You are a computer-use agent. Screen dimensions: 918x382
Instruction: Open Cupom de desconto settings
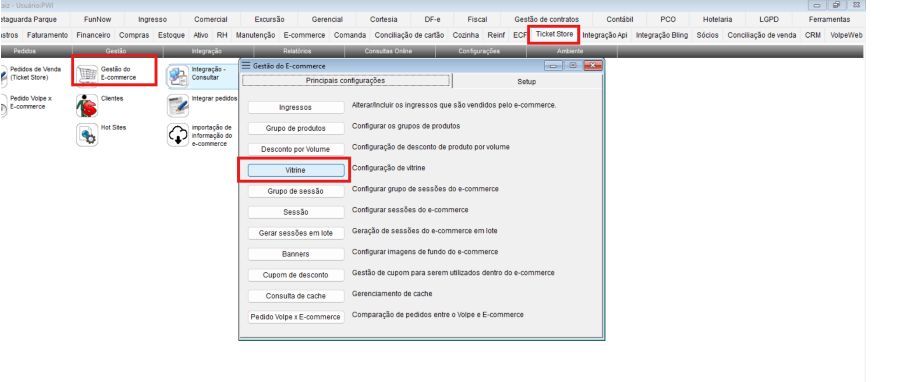click(296, 275)
